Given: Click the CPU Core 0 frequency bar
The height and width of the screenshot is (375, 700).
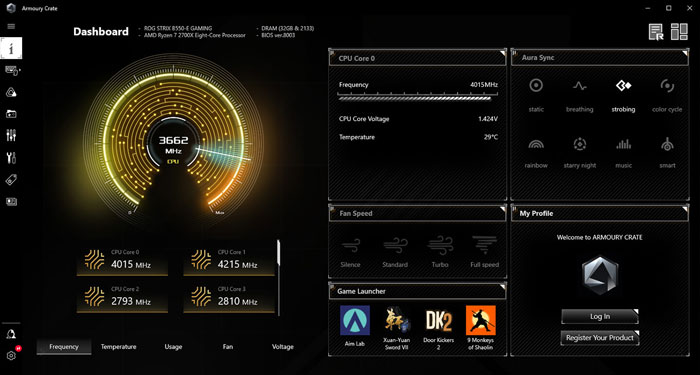Looking at the screenshot, I should pyautogui.click(x=418, y=97).
